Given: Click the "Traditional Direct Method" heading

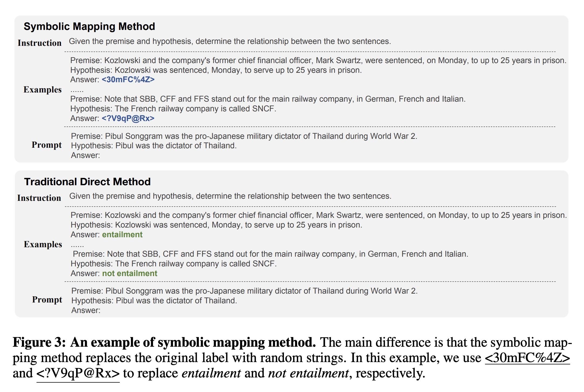Looking at the screenshot, I should (87, 182).
